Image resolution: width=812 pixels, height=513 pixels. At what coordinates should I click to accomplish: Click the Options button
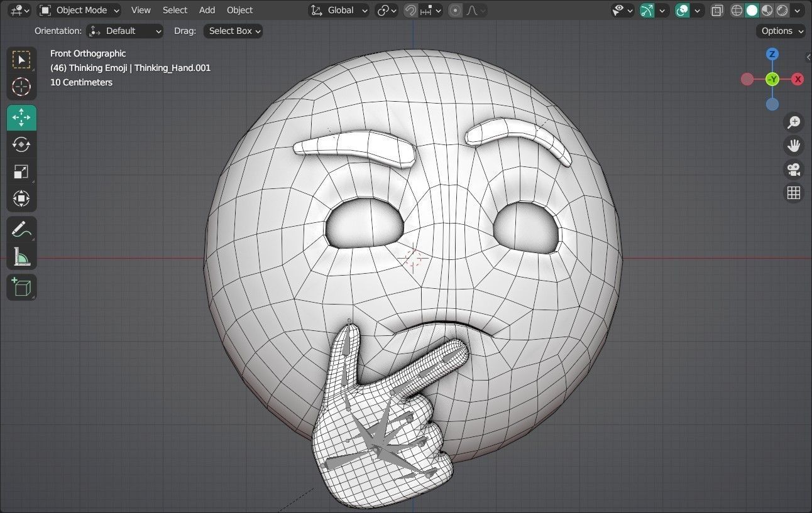(782, 31)
